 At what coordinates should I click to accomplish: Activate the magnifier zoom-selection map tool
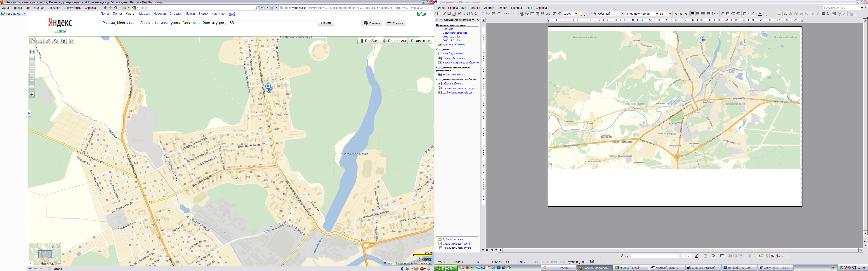(40, 41)
